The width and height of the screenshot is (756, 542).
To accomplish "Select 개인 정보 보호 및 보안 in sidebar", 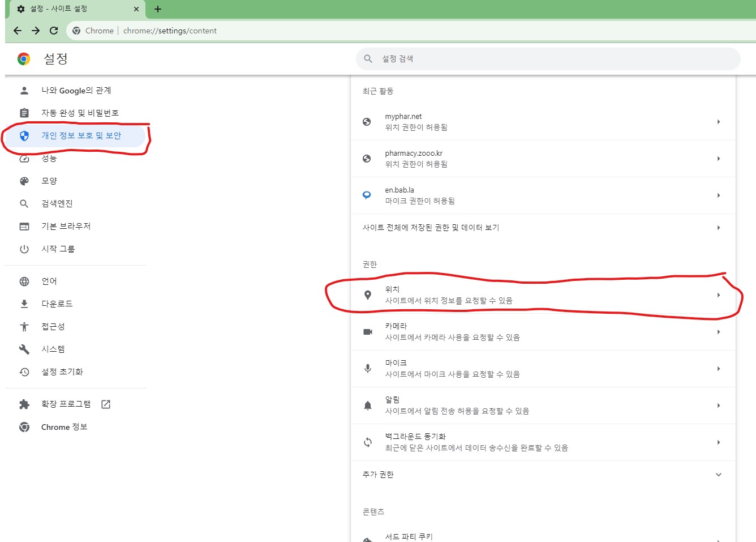I will [x=81, y=136].
